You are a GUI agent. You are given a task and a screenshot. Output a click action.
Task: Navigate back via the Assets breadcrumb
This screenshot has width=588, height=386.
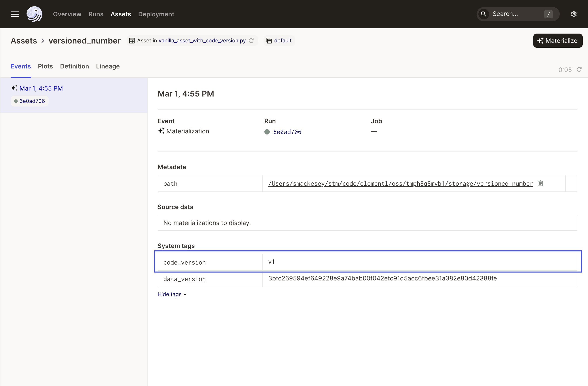24,40
